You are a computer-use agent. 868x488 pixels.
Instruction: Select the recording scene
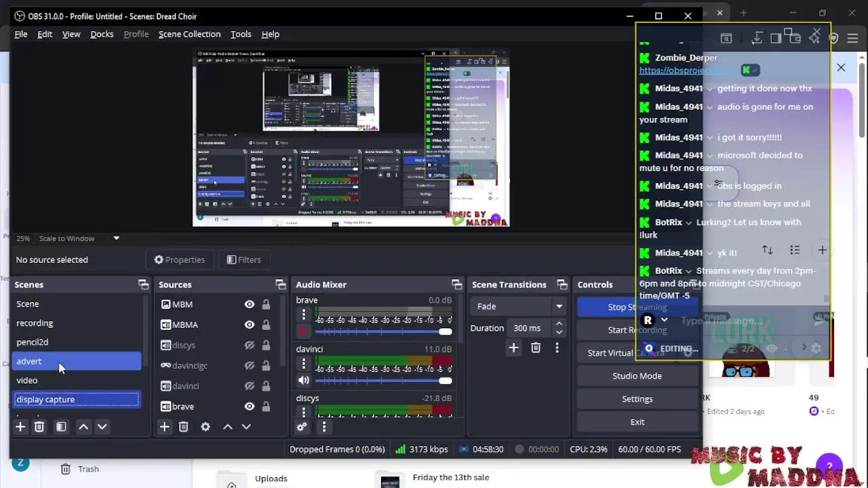77,323
